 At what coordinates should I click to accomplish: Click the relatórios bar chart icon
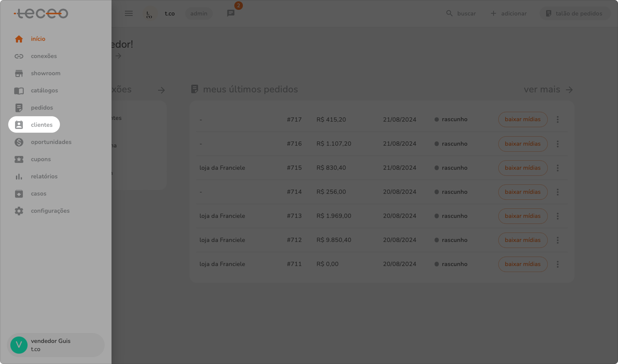[19, 176]
